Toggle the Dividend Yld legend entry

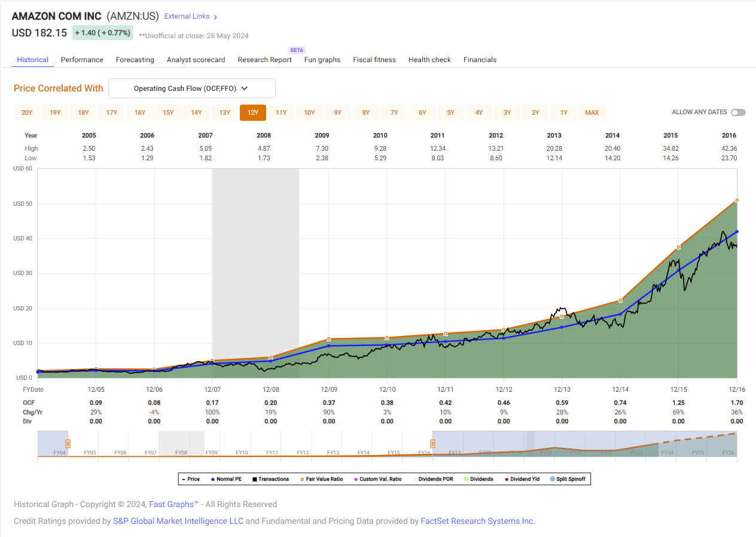point(523,479)
